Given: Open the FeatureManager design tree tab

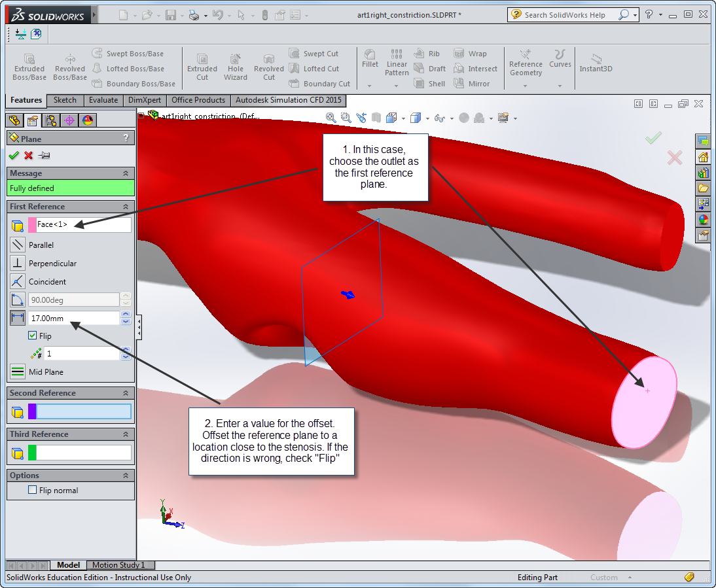Looking at the screenshot, I should coord(14,120).
